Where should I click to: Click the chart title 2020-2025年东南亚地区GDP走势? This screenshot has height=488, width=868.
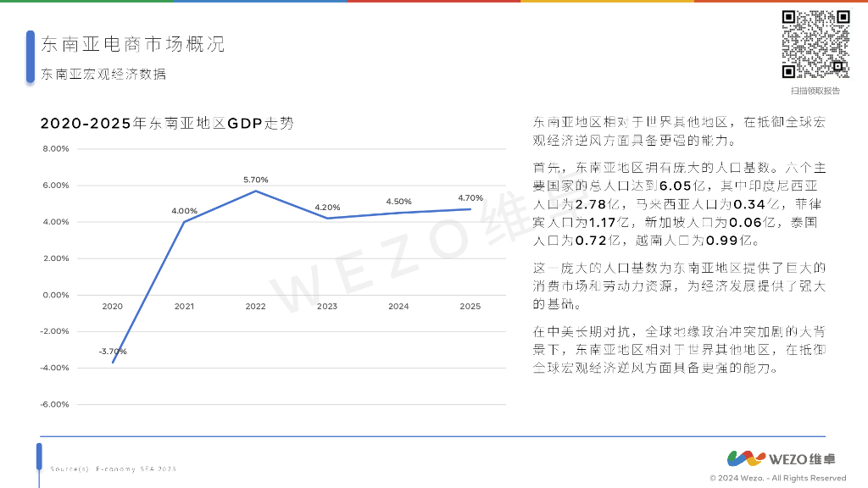coord(167,123)
